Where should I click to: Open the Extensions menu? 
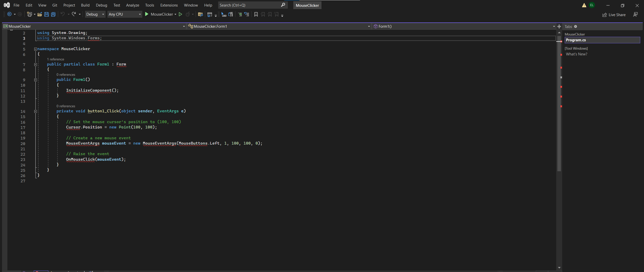[x=169, y=5]
